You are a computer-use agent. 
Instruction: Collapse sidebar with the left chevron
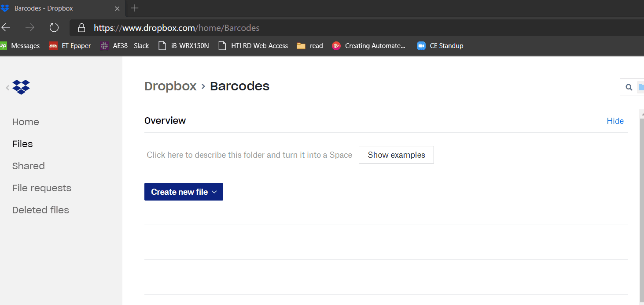[7, 88]
